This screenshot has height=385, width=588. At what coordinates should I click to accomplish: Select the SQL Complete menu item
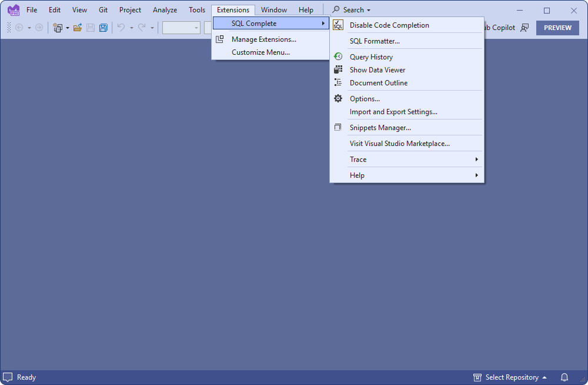(x=270, y=24)
